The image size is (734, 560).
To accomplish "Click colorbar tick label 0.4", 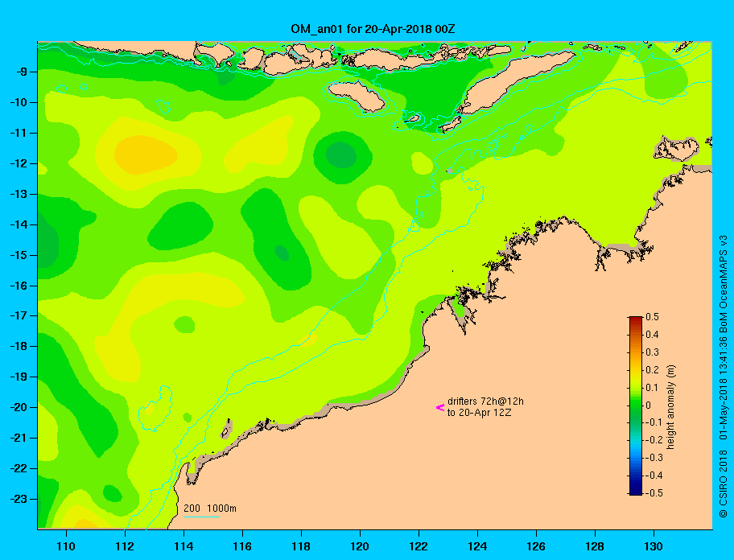I will tap(653, 335).
